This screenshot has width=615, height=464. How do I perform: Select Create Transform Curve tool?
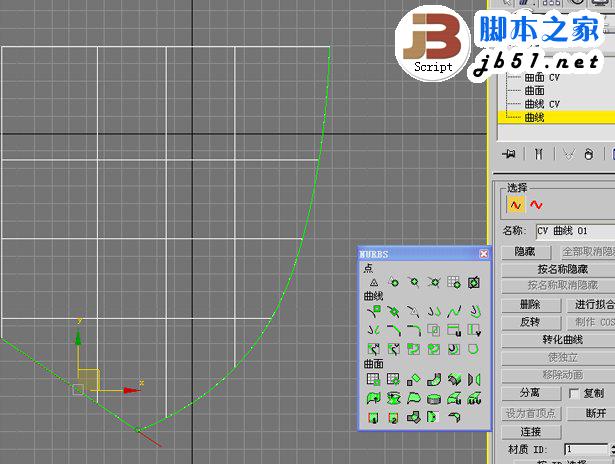coord(434,312)
